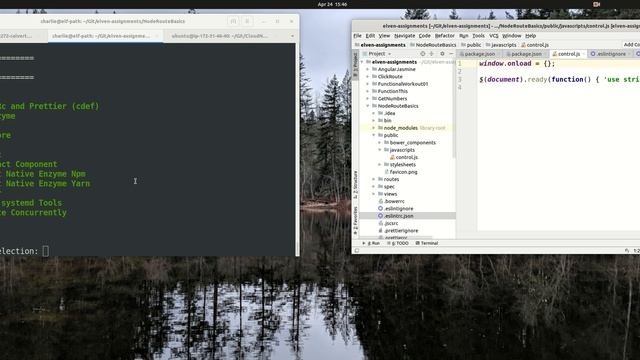Toggle the Structure tool window side tab
640x360 pixels.
tap(355, 184)
